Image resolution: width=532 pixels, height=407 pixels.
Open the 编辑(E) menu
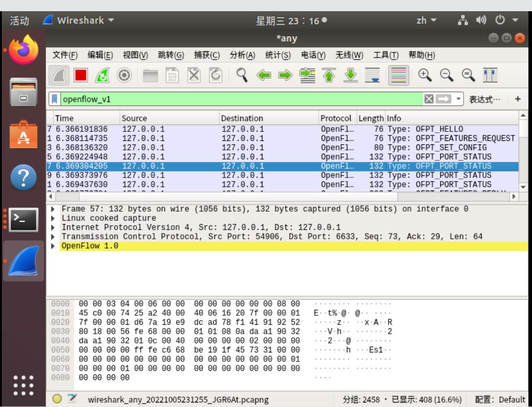point(100,55)
